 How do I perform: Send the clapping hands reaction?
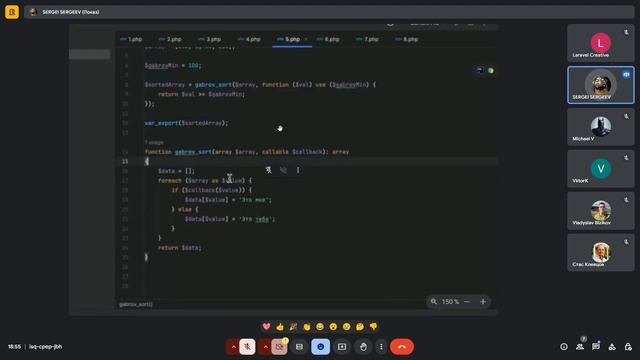tap(307, 327)
